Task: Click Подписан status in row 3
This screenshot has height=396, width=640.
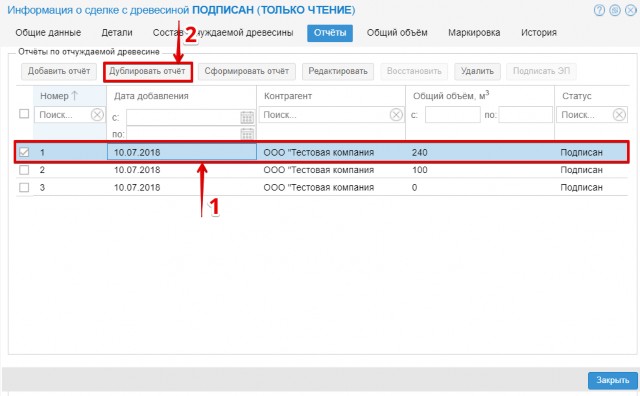Action: click(581, 187)
